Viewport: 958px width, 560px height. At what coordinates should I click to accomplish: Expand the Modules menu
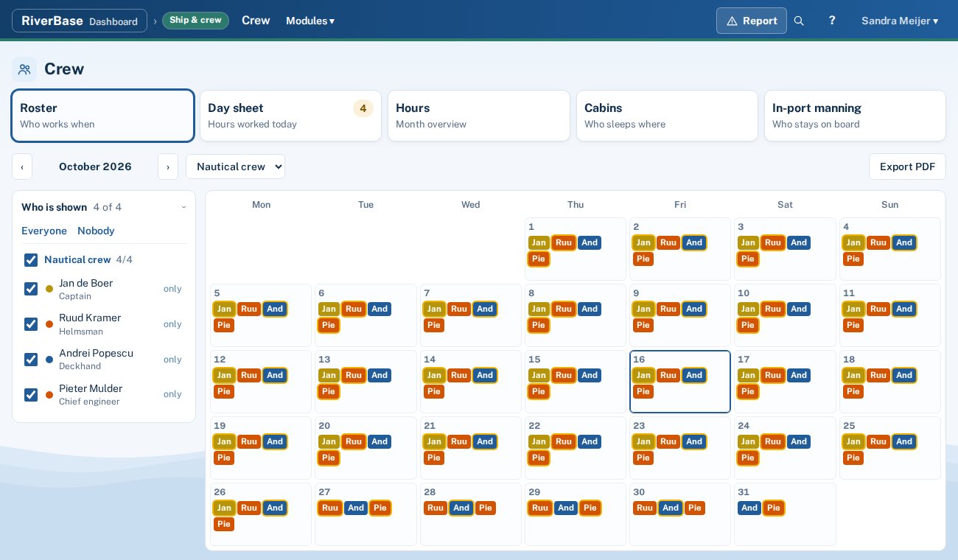coord(310,21)
